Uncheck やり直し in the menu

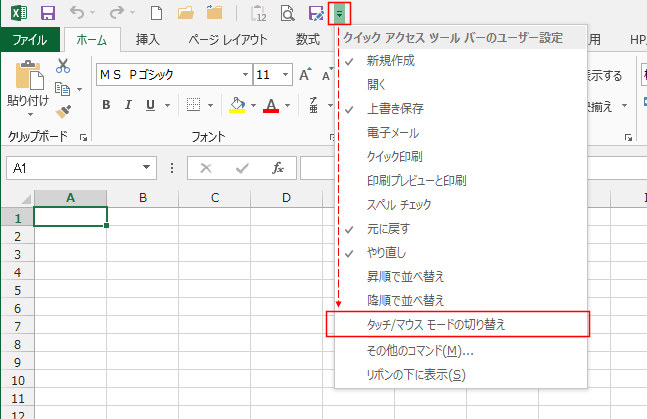(x=461, y=252)
